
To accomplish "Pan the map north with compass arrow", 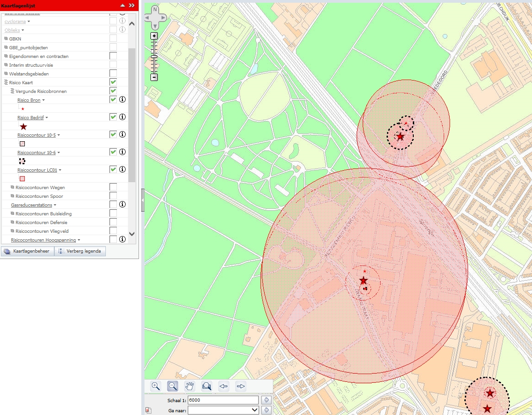I will 155,9.
